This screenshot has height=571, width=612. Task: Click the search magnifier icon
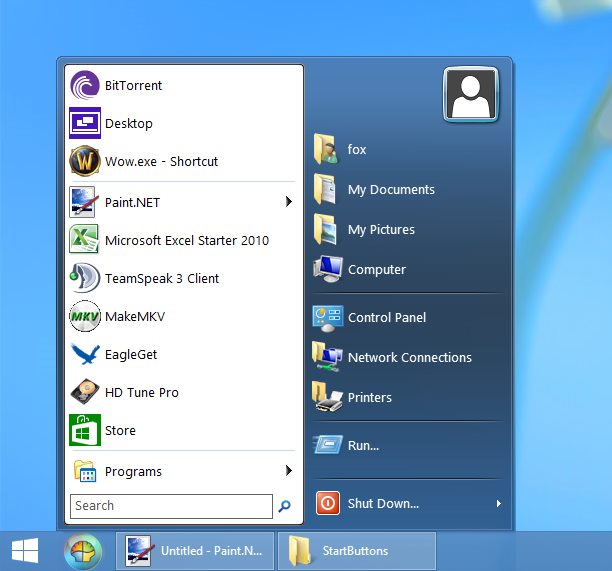coord(285,506)
